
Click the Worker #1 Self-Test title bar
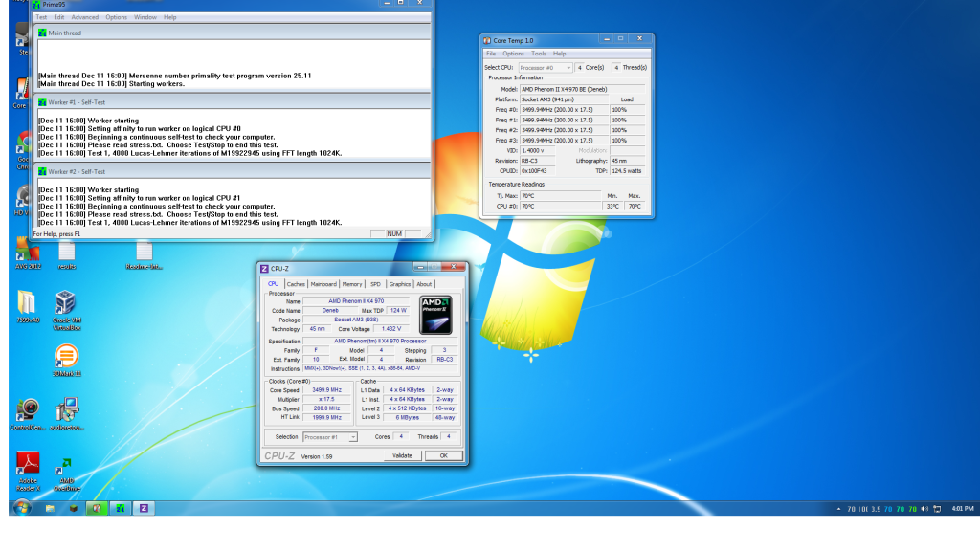tap(233, 101)
